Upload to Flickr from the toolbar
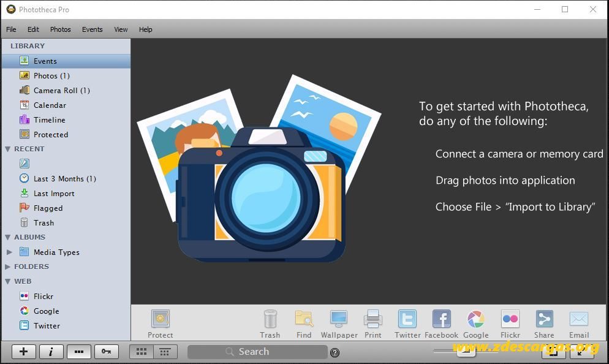This screenshot has width=609, height=364. point(510,319)
